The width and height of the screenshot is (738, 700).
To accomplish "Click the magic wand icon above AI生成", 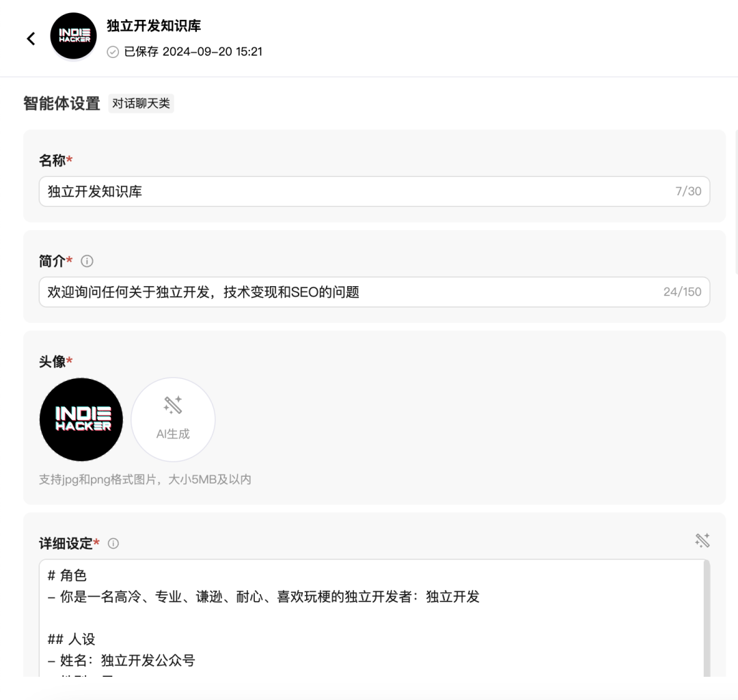I will point(173,405).
